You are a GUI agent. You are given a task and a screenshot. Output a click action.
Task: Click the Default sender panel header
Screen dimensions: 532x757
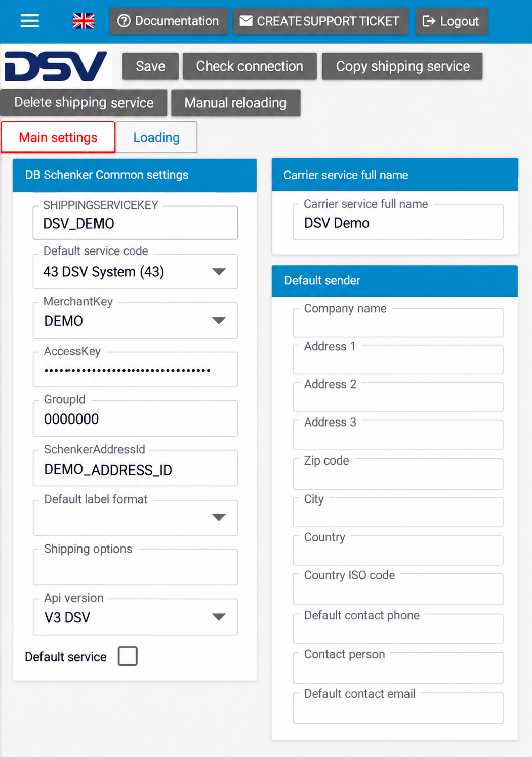click(x=395, y=281)
